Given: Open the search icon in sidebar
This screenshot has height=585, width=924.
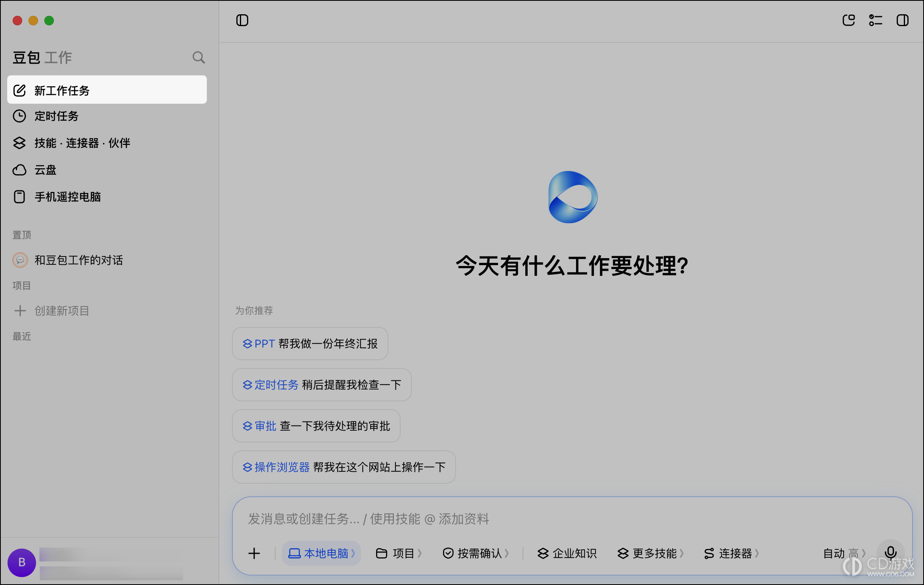Looking at the screenshot, I should click(198, 57).
